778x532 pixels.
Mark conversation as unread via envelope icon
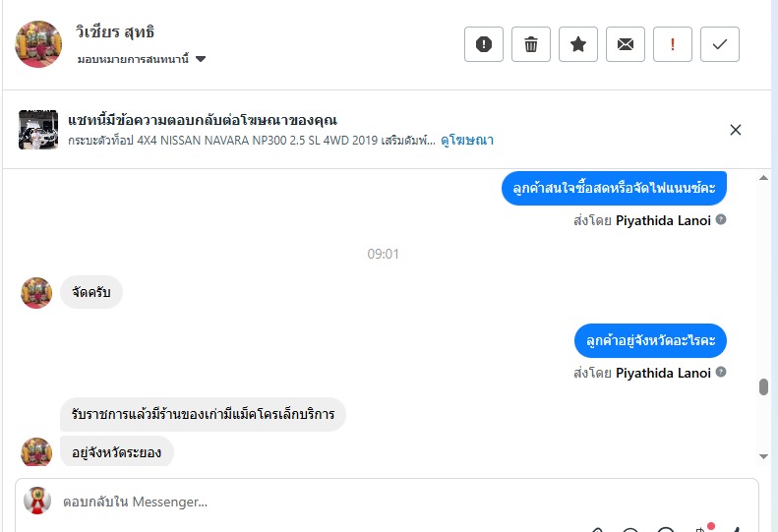pyautogui.click(x=626, y=44)
